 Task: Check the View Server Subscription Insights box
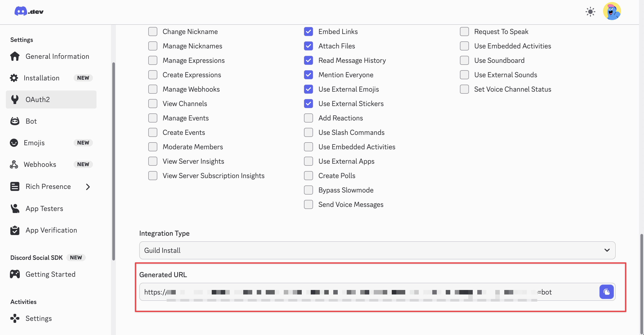pyautogui.click(x=153, y=176)
